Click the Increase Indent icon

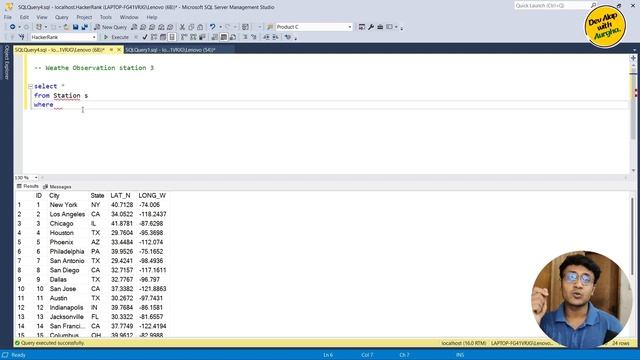tap(275, 37)
